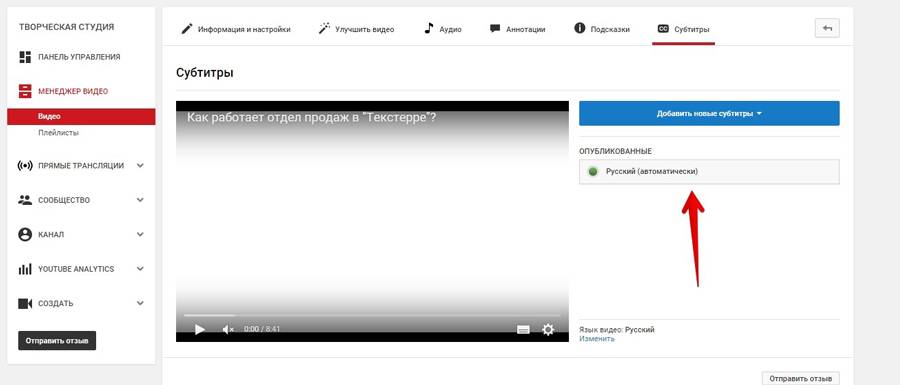The width and height of the screenshot is (900, 385).
Task: Click the МЕНЕДЖЕР ВИДЕО icon
Action: (25, 91)
